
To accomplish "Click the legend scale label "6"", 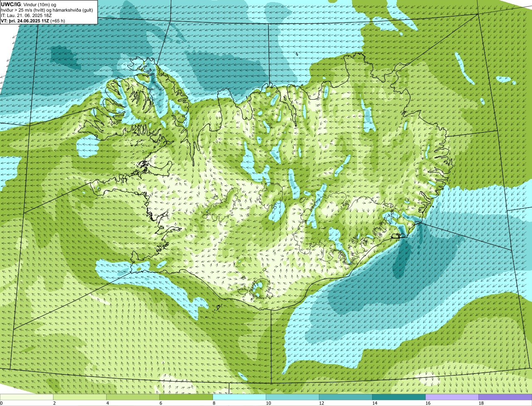I will point(161,403).
